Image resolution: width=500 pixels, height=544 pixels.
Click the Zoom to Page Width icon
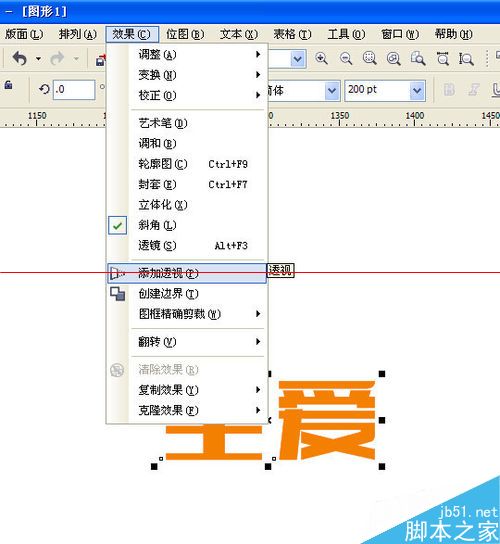pos(442,58)
